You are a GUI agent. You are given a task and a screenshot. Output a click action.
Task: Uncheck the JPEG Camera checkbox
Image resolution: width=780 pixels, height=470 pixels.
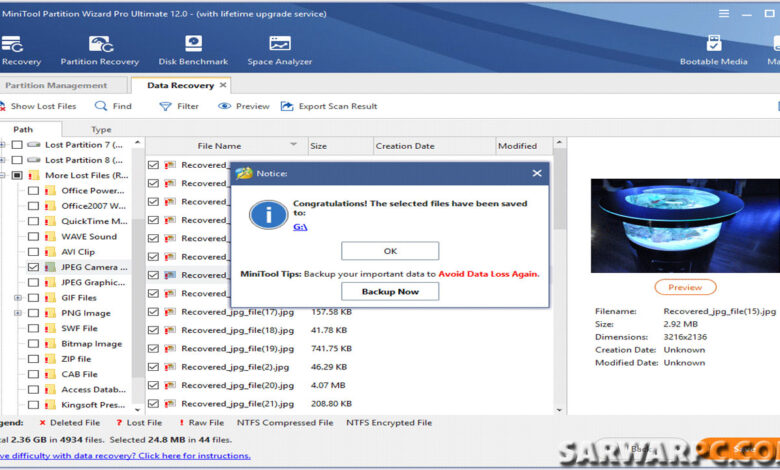coord(33,267)
